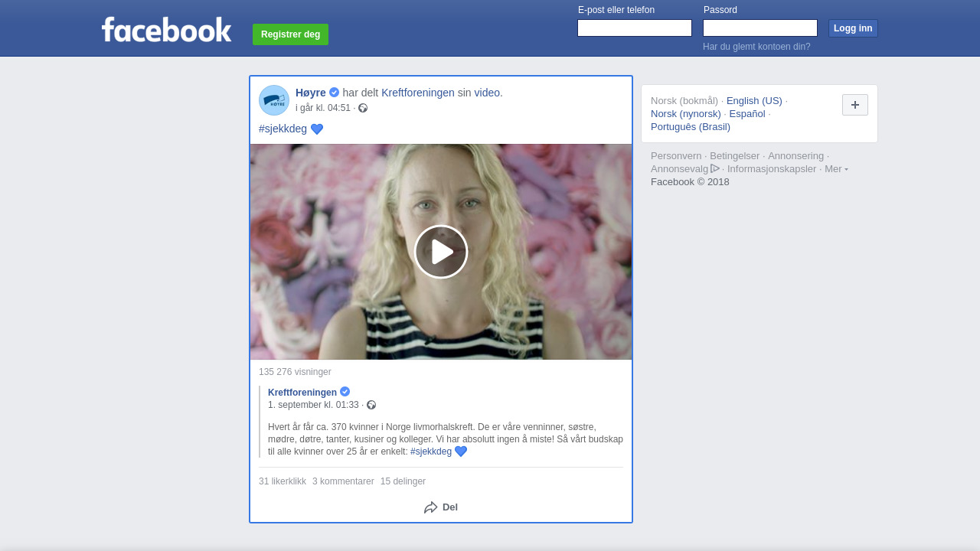Open the Annonsering footer link
Image resolution: width=980 pixels, height=551 pixels.
point(796,156)
